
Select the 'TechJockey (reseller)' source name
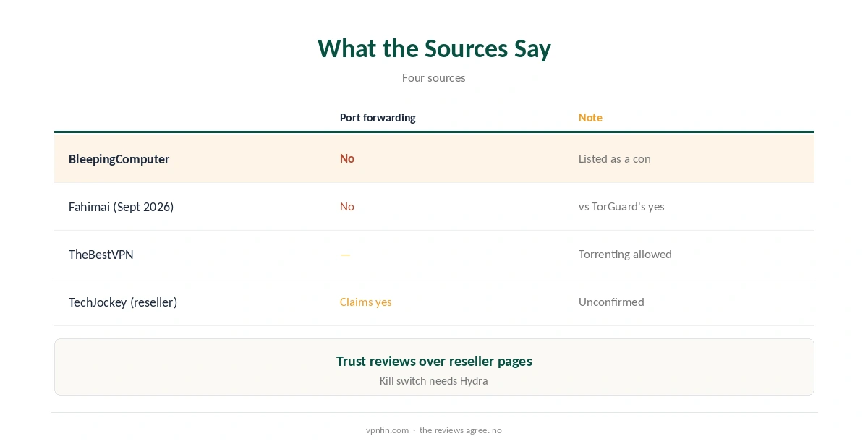pos(123,302)
